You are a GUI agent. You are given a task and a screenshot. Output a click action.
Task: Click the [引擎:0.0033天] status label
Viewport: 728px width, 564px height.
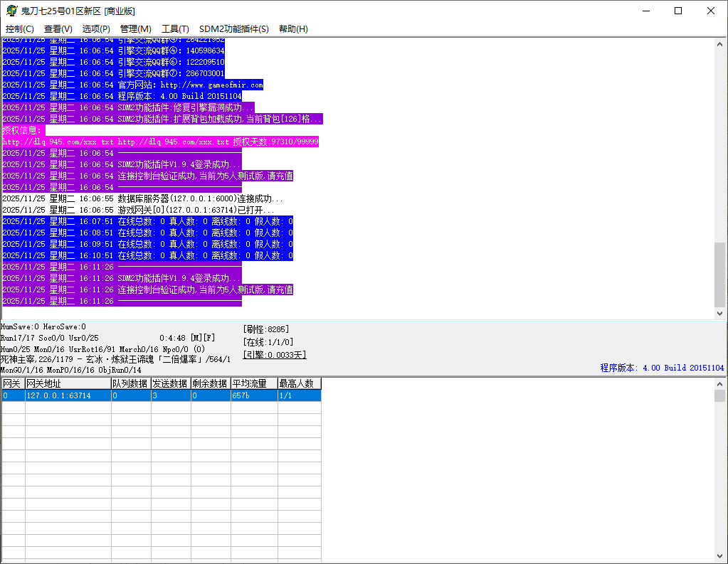pos(275,354)
